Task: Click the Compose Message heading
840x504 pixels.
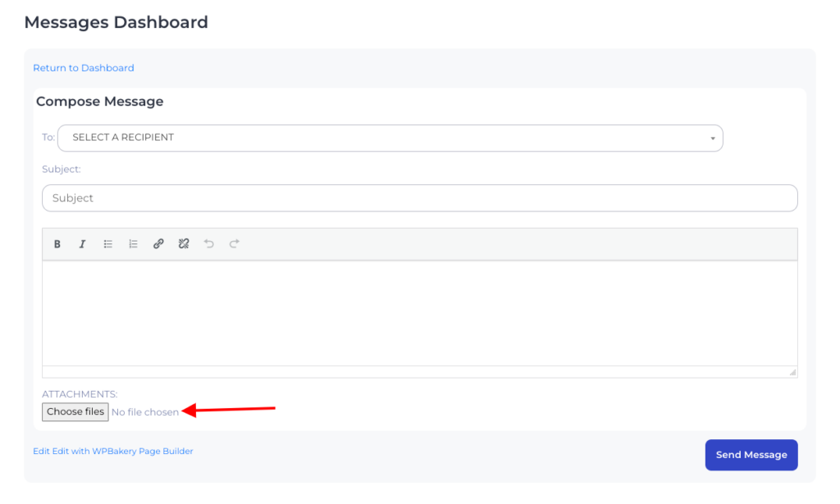Action: point(100,102)
